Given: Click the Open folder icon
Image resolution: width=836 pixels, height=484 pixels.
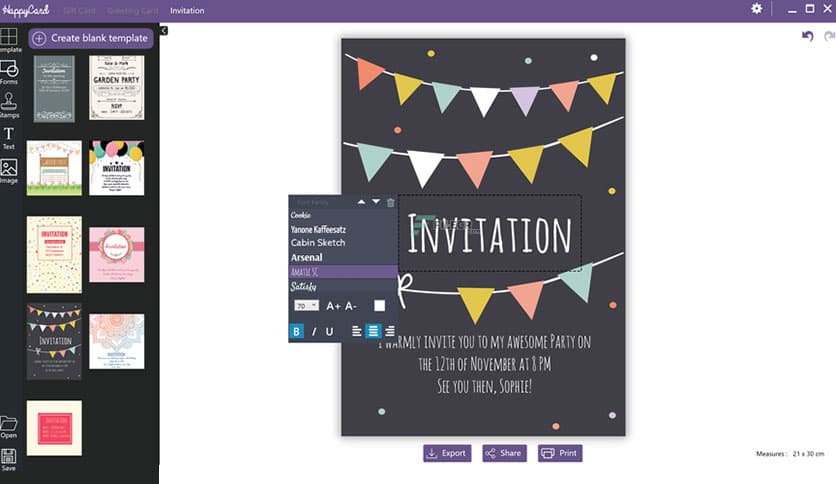Looking at the screenshot, I should (9, 427).
